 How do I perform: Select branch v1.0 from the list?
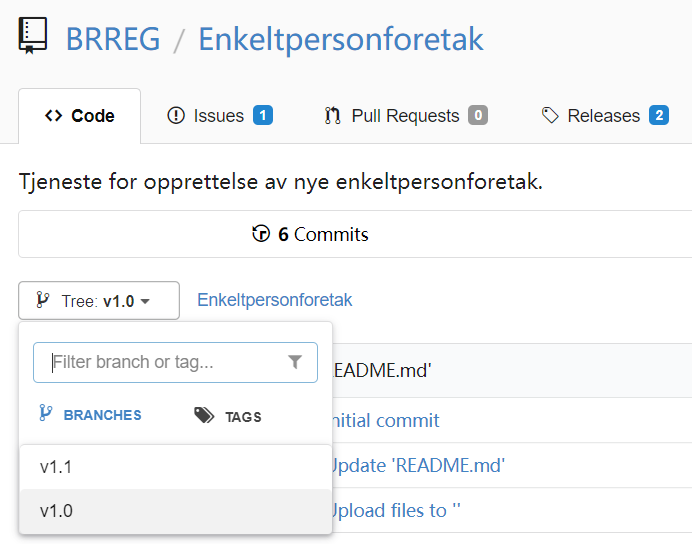click(x=176, y=511)
